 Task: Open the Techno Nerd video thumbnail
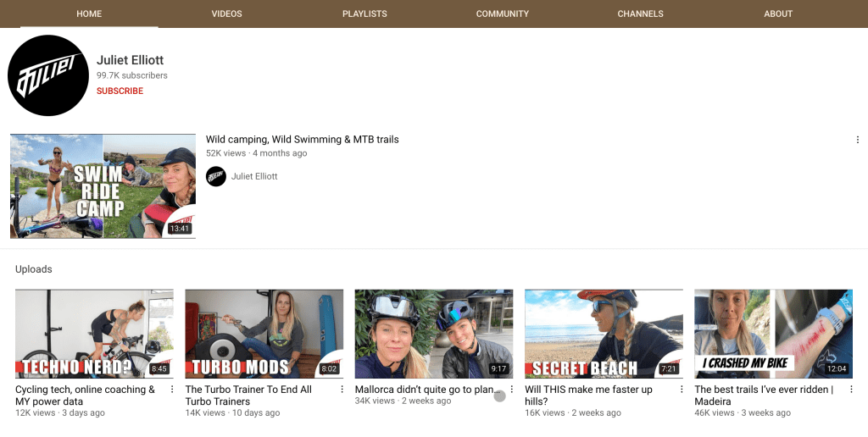point(94,334)
